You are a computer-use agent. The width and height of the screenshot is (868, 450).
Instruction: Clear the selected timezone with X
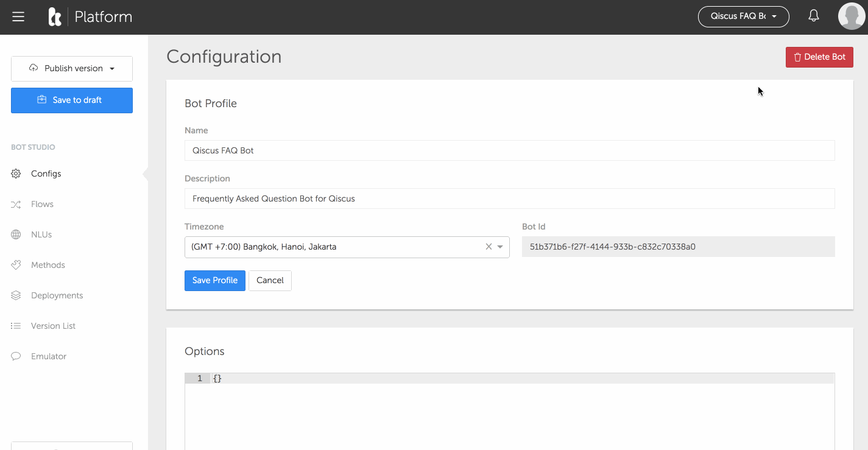coord(489,247)
